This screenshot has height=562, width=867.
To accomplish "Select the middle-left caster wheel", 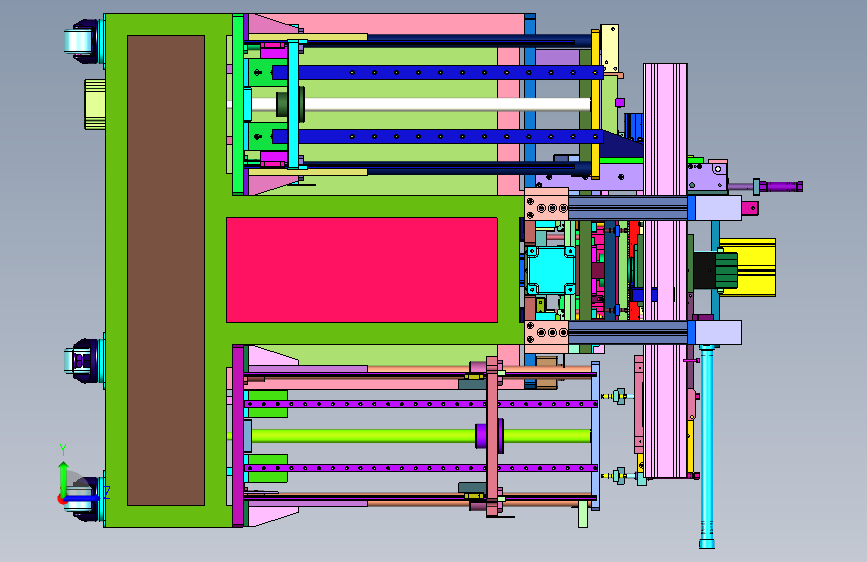I will click(x=83, y=361).
